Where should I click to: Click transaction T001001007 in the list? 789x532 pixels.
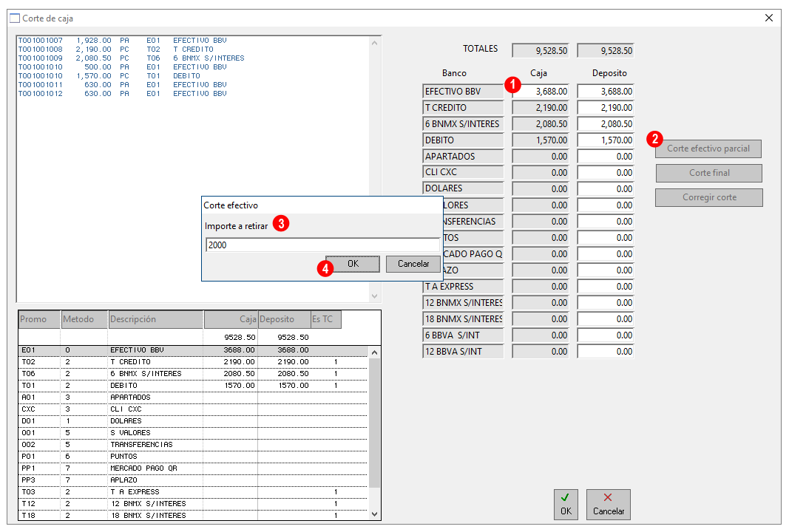pyautogui.click(x=122, y=40)
